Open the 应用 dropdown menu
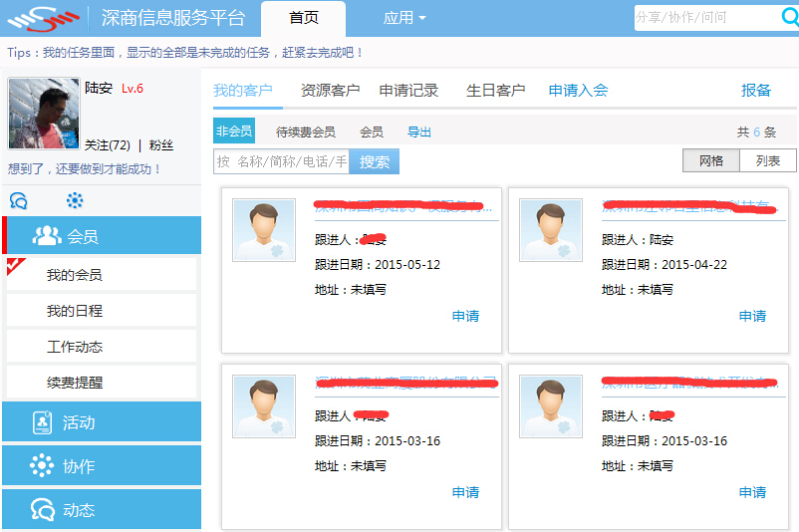799x532 pixels. tap(404, 18)
